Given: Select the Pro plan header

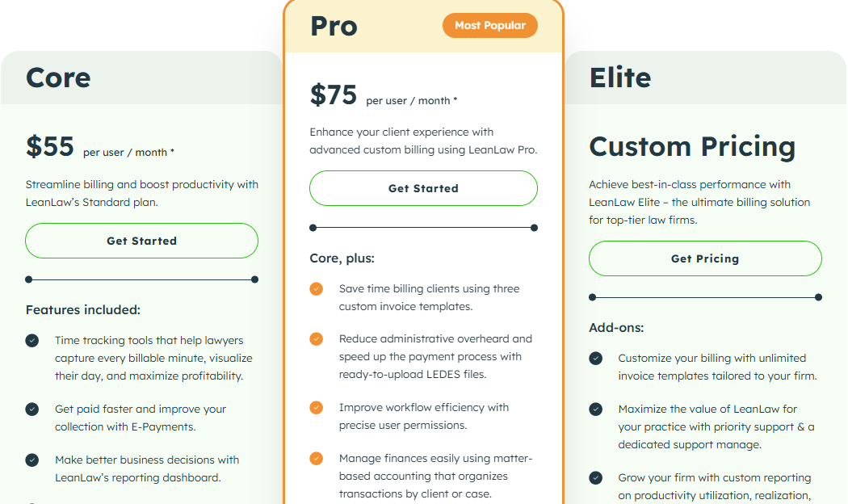Looking at the screenshot, I should click(x=334, y=26).
